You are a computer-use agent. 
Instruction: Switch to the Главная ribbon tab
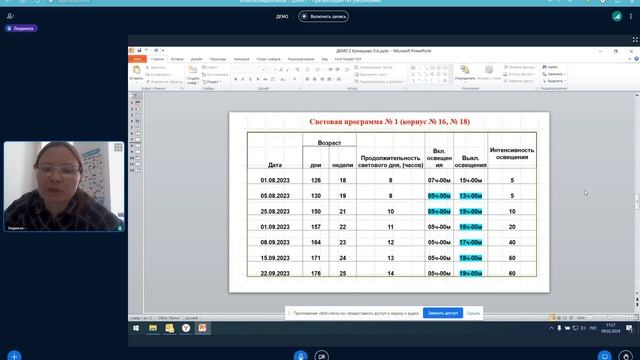157,59
